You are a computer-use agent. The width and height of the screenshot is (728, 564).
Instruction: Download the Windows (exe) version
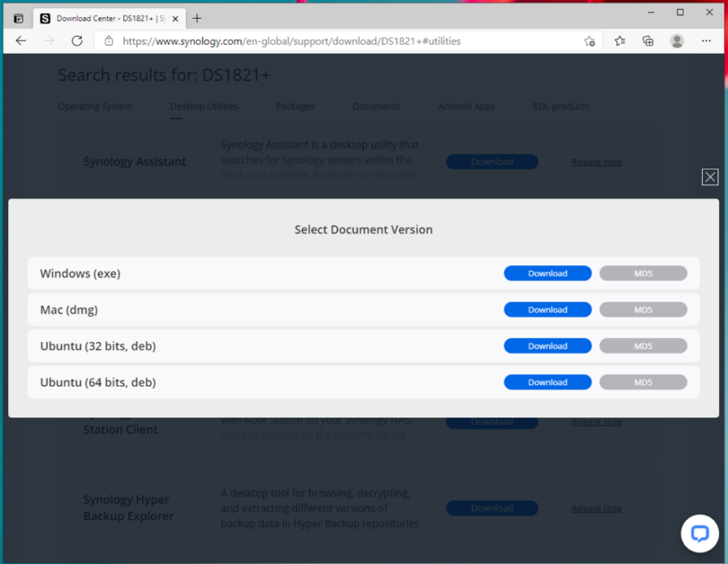[x=547, y=273]
